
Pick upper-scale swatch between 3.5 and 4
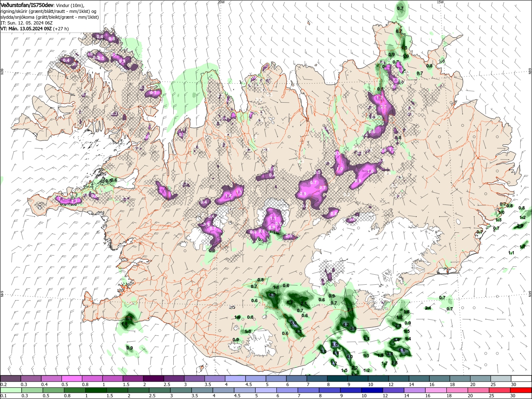pos(214,379)
